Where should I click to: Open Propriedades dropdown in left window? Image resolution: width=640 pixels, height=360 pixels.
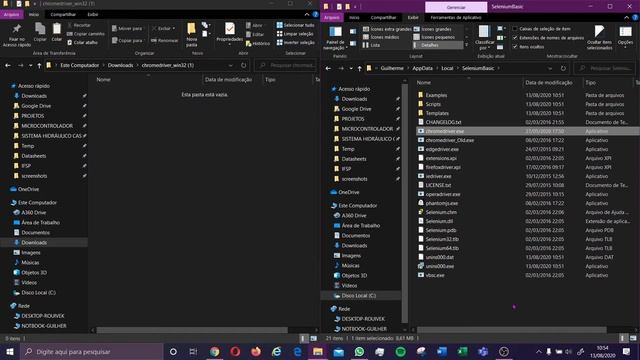229,42
